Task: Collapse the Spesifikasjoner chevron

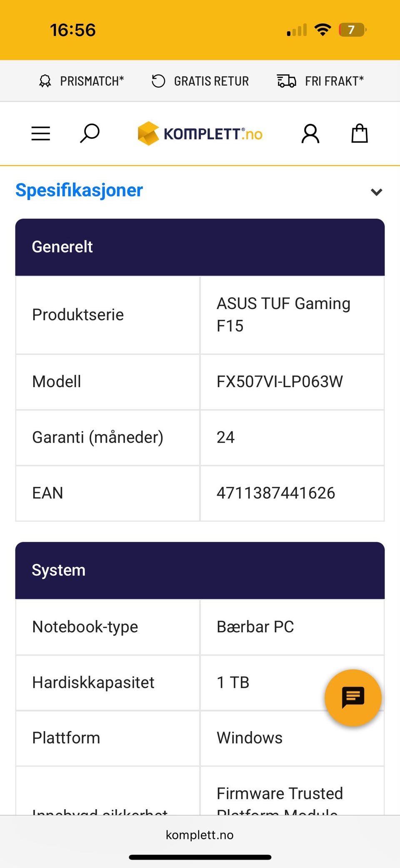Action: tap(376, 192)
